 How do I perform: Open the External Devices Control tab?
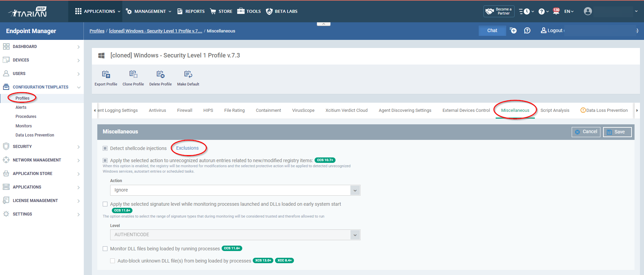pyautogui.click(x=466, y=110)
